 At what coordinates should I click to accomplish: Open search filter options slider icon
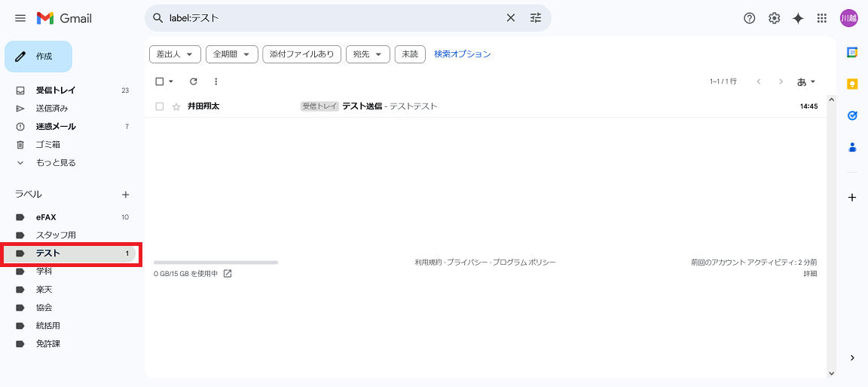pos(536,18)
